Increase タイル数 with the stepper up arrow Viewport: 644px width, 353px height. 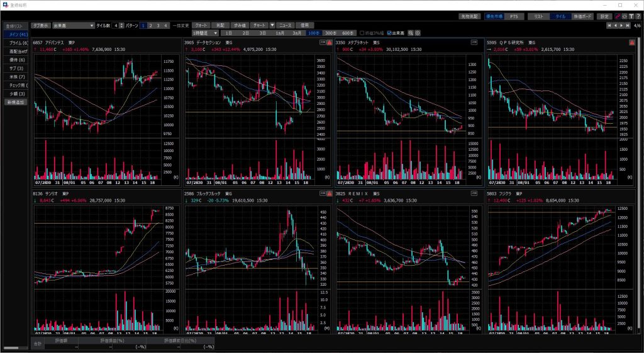121,24
